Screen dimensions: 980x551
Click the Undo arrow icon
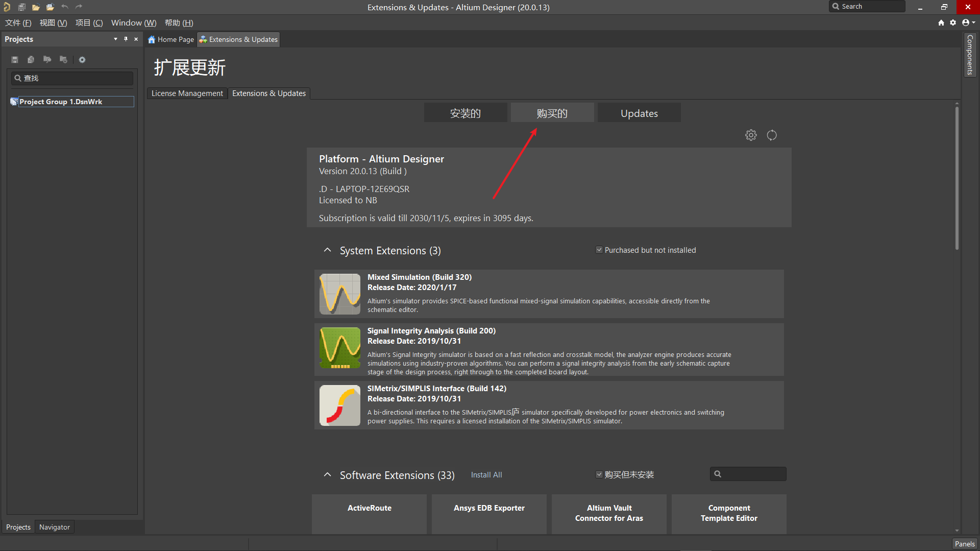(x=64, y=7)
